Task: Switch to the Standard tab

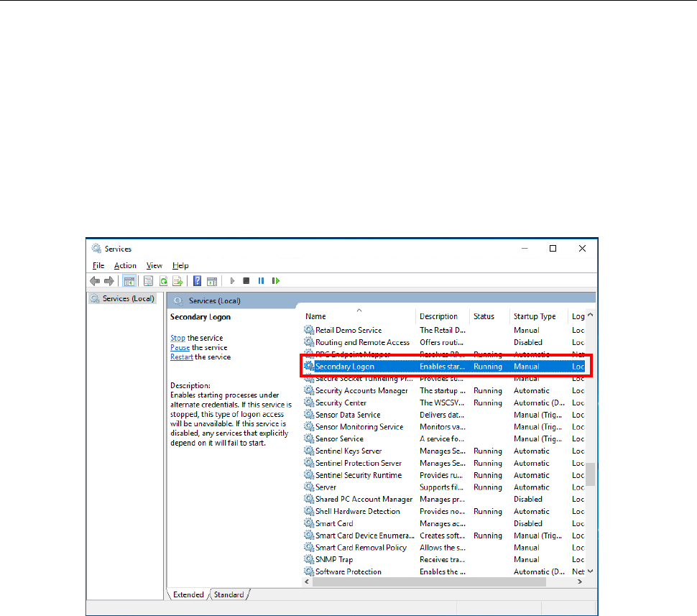Action: point(229,594)
